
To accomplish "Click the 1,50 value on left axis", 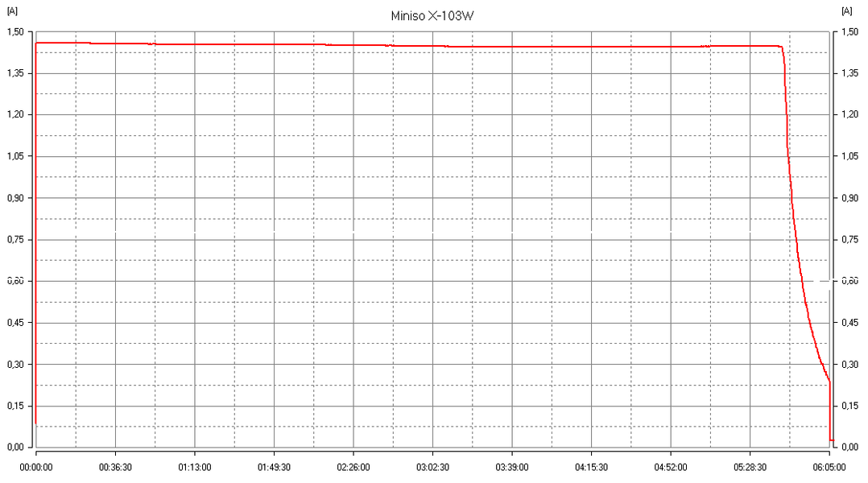I will (15, 32).
